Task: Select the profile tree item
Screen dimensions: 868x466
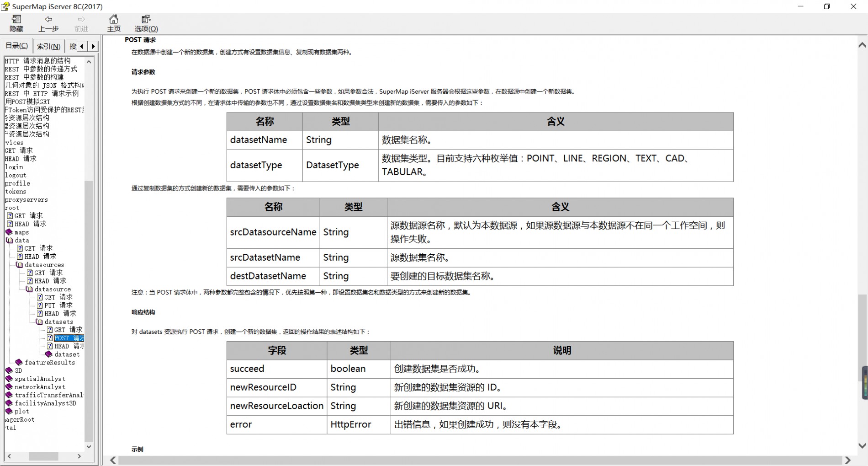Action: pos(17,183)
